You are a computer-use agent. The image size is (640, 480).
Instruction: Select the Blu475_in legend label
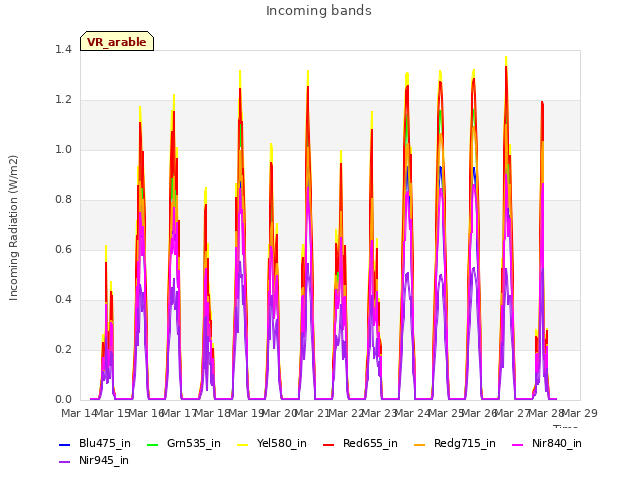(x=105, y=444)
